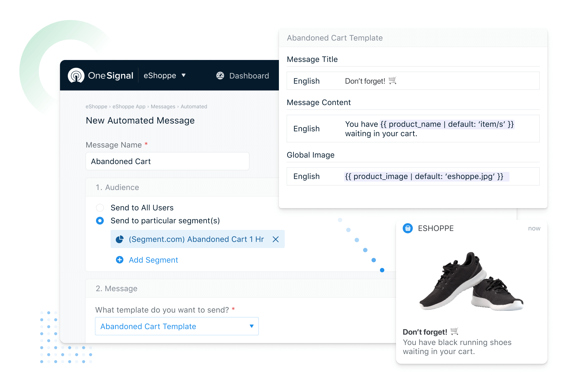575x392 pixels.
Task: Open the eShoppe app switcher dropdown arrow
Action: [184, 75]
